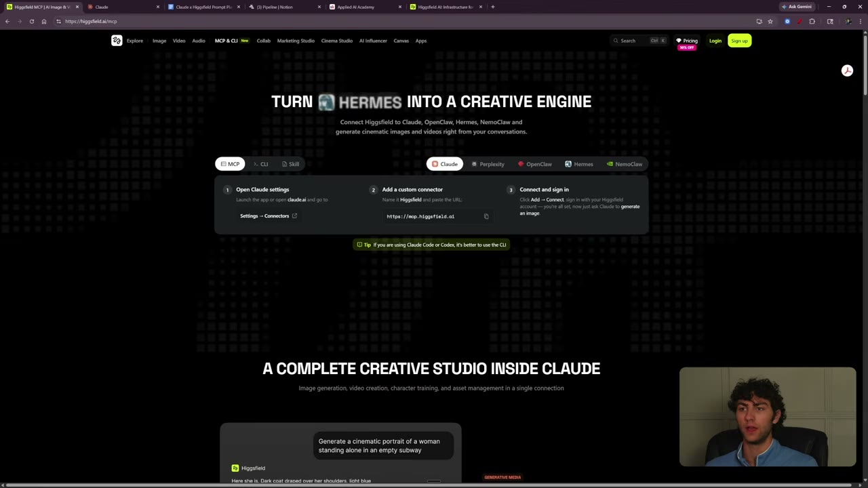This screenshot has width=868, height=488.
Task: Click the site info icon in address bar
Action: click(58, 21)
